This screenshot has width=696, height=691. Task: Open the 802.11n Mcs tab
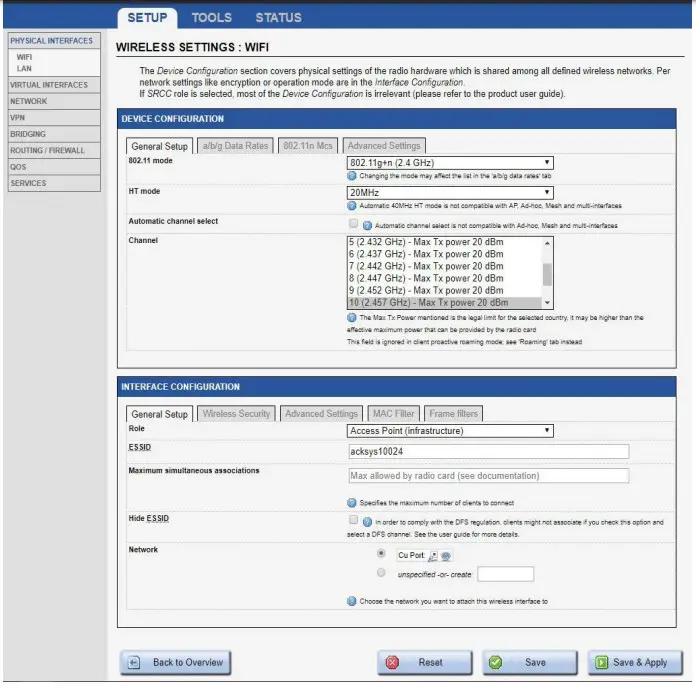click(308, 146)
